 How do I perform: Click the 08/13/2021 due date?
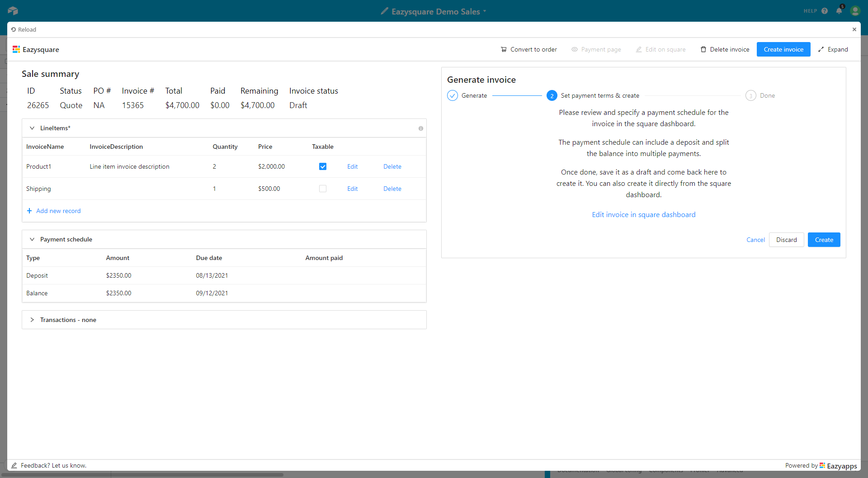click(212, 275)
